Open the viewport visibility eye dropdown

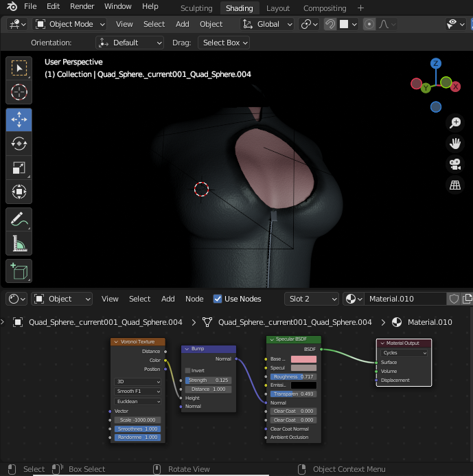click(x=456, y=24)
